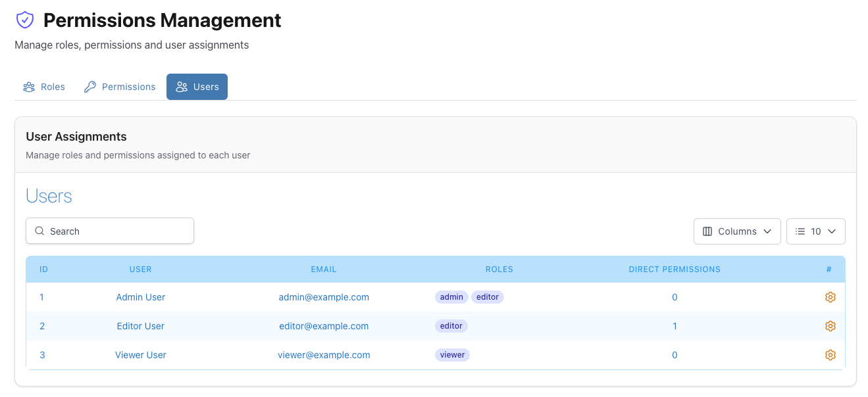
Task: Expand the chevron on the Columns control
Action: coord(767,231)
